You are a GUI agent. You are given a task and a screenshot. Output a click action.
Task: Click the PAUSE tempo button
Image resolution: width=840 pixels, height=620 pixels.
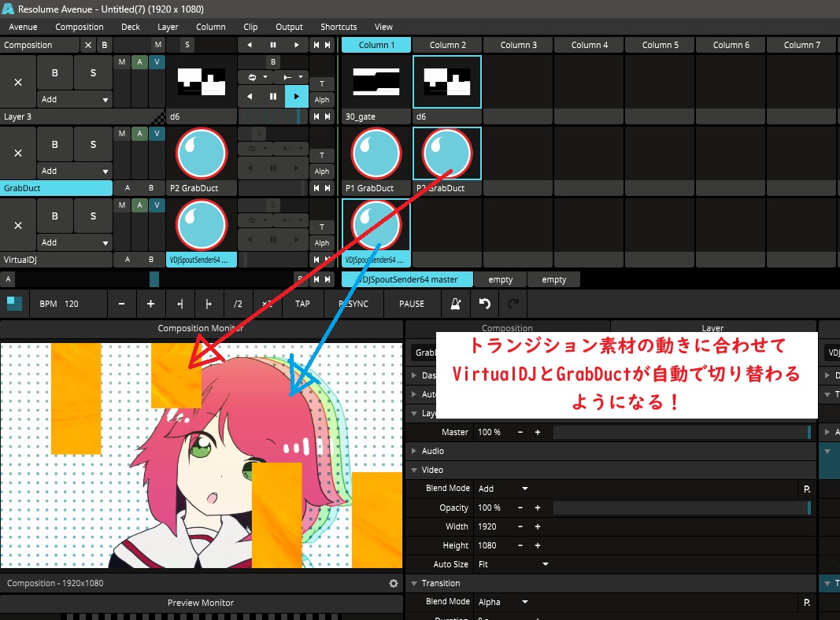412,304
